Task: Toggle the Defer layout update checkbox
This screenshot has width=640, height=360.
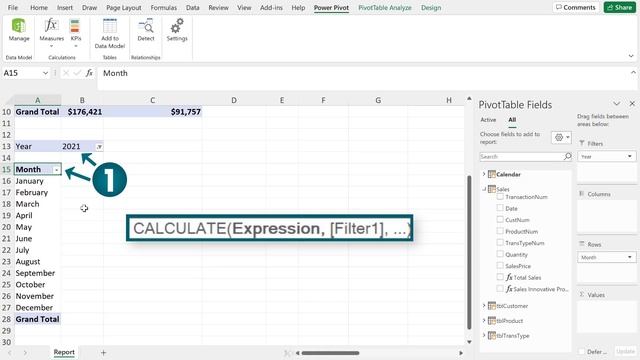Action: pyautogui.click(x=581, y=351)
